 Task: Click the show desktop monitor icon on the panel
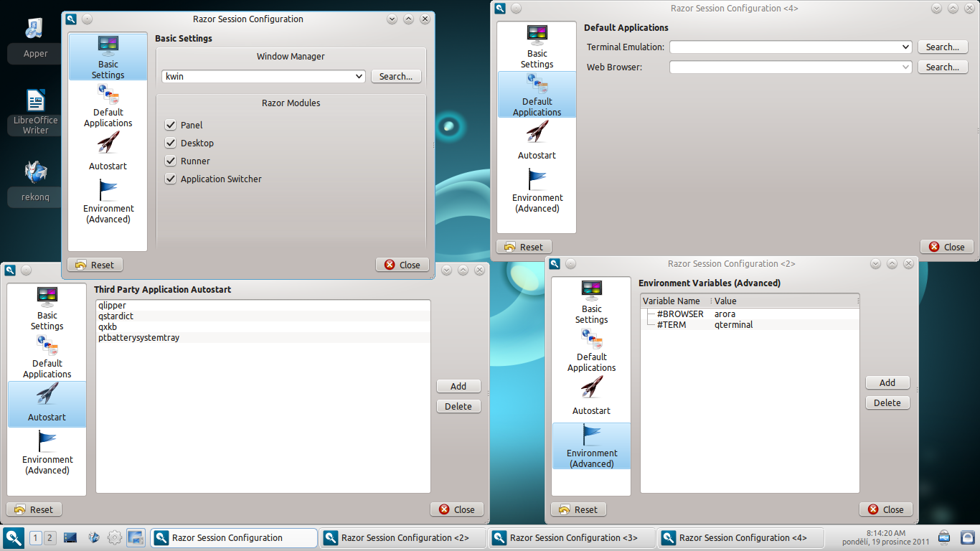[70, 537]
